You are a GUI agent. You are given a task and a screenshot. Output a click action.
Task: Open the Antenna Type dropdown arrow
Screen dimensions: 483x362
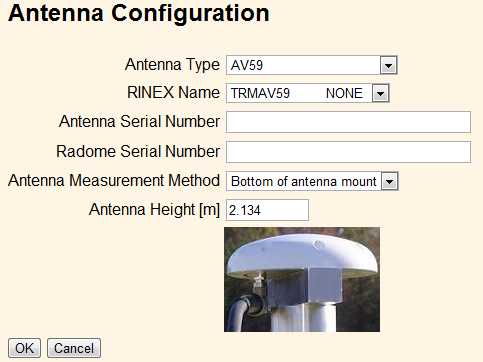point(388,65)
